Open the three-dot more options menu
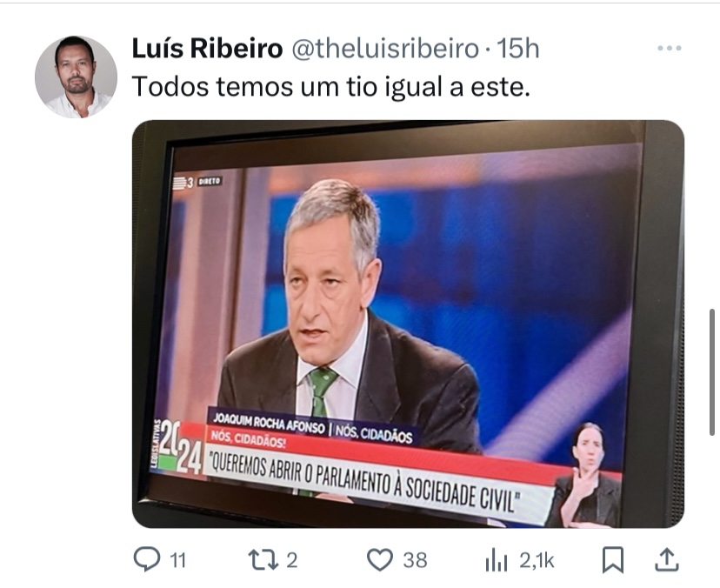Image resolution: width=720 pixels, height=588 pixels. [x=669, y=48]
